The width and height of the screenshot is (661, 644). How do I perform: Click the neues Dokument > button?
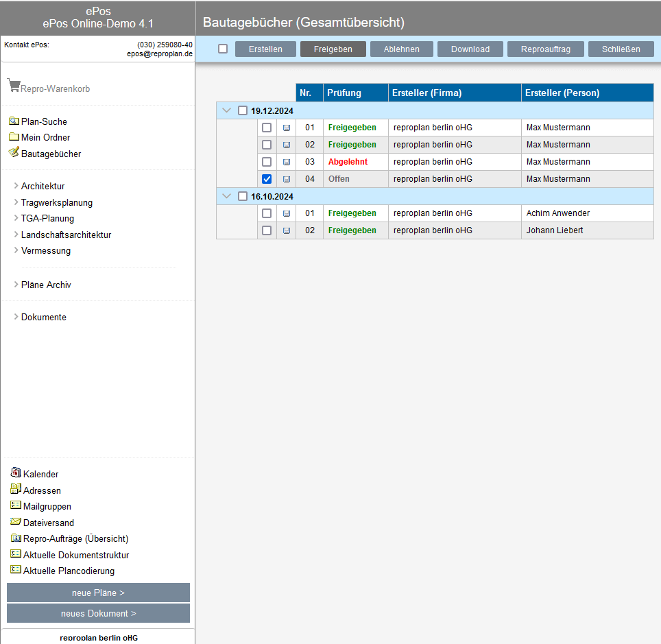[x=98, y=613]
